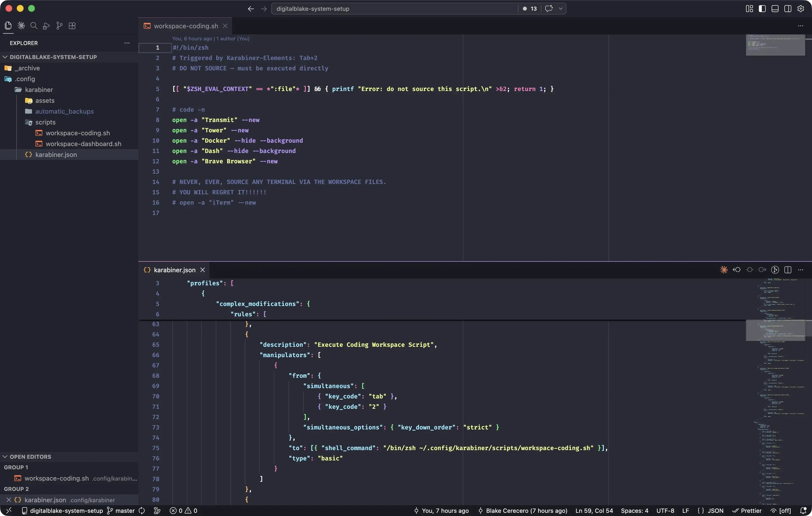Open more actions for the workspace-coding.sh editor group
This screenshot has width=812, height=516.
point(800,26)
